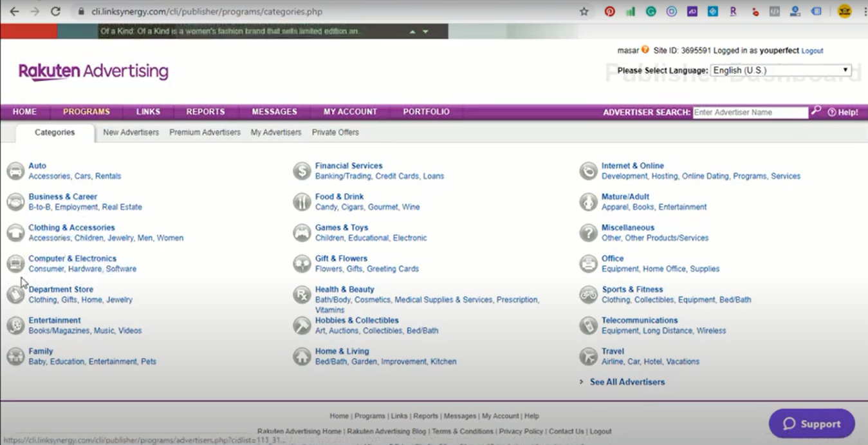
Task: Click the Help! link in purple bar
Action: click(843, 112)
